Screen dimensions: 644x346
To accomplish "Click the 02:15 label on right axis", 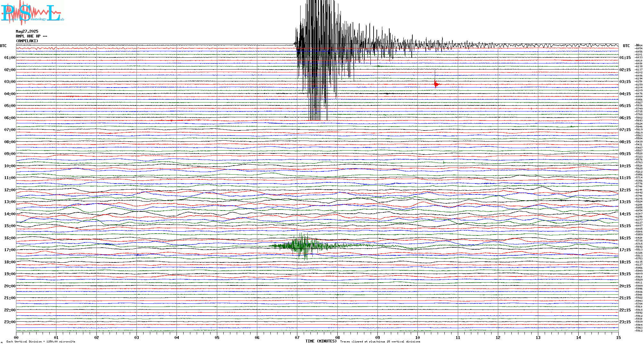I will (x=625, y=70).
